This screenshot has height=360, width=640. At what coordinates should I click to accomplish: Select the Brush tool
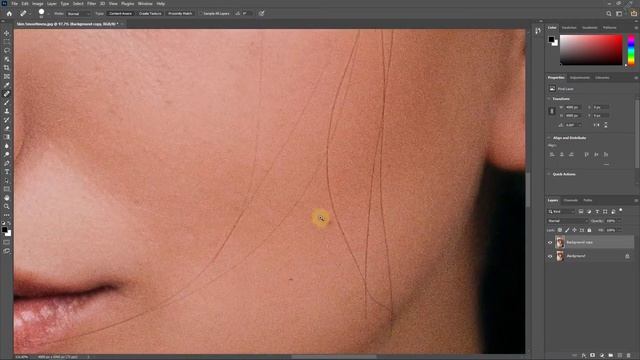coord(7,102)
